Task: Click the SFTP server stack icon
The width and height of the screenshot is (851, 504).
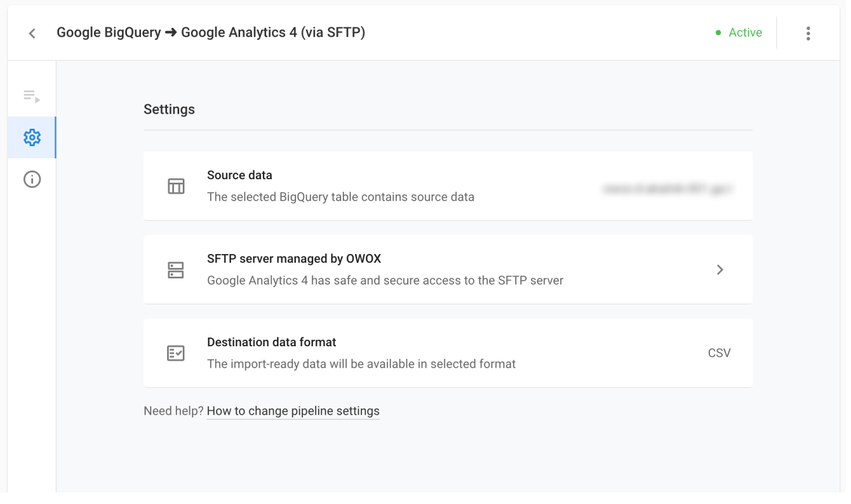Action: (x=176, y=270)
